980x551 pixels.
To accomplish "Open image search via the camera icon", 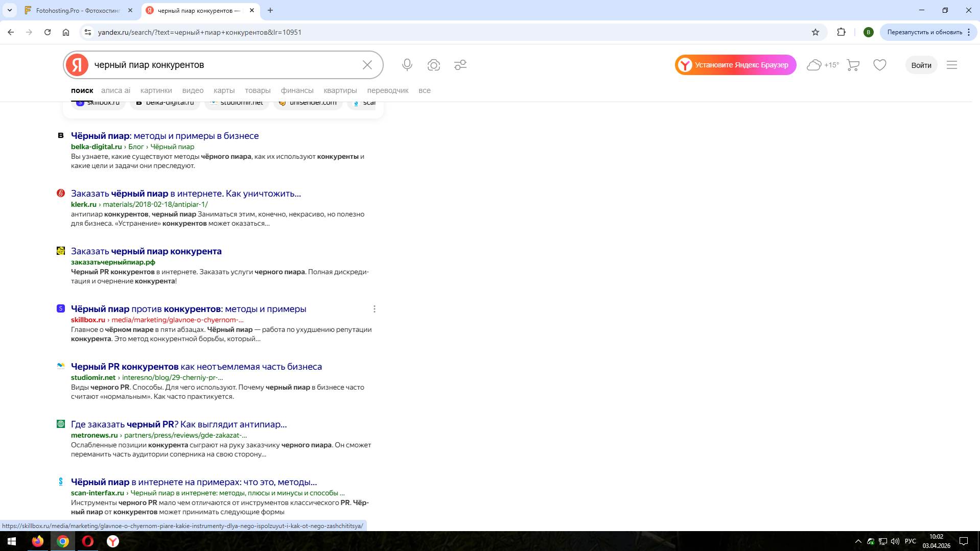I will tap(434, 65).
